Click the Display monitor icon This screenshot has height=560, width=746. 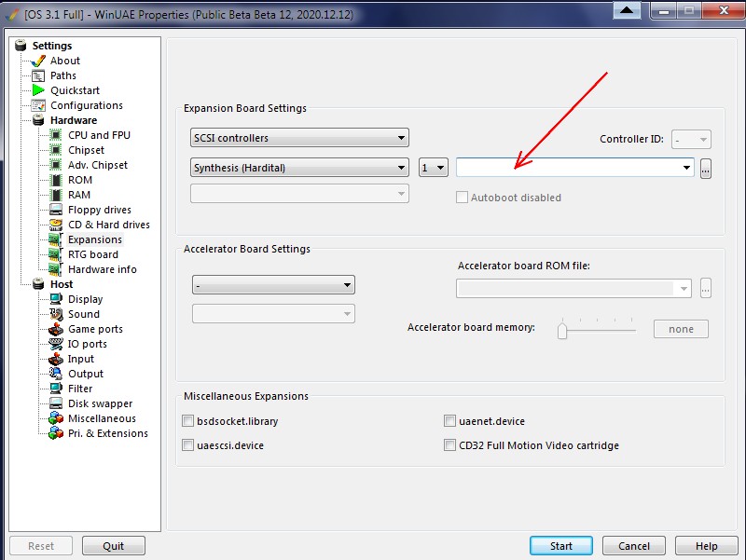(56, 299)
